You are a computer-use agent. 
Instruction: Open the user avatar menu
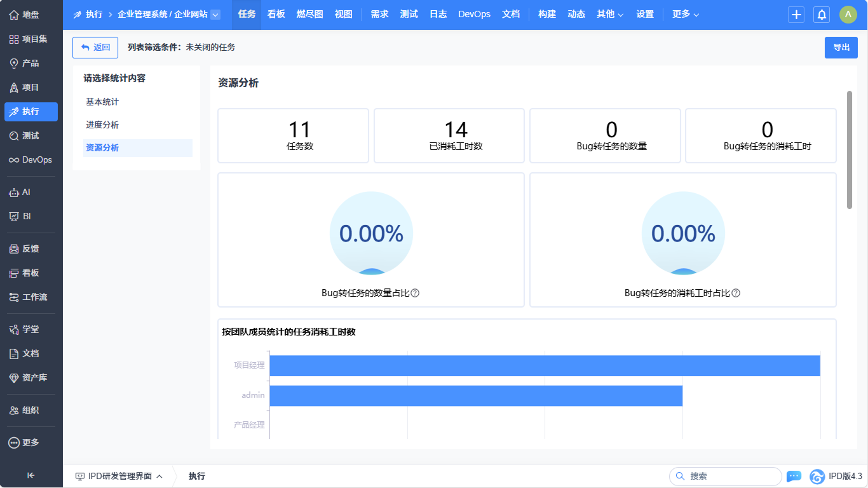[x=848, y=15]
